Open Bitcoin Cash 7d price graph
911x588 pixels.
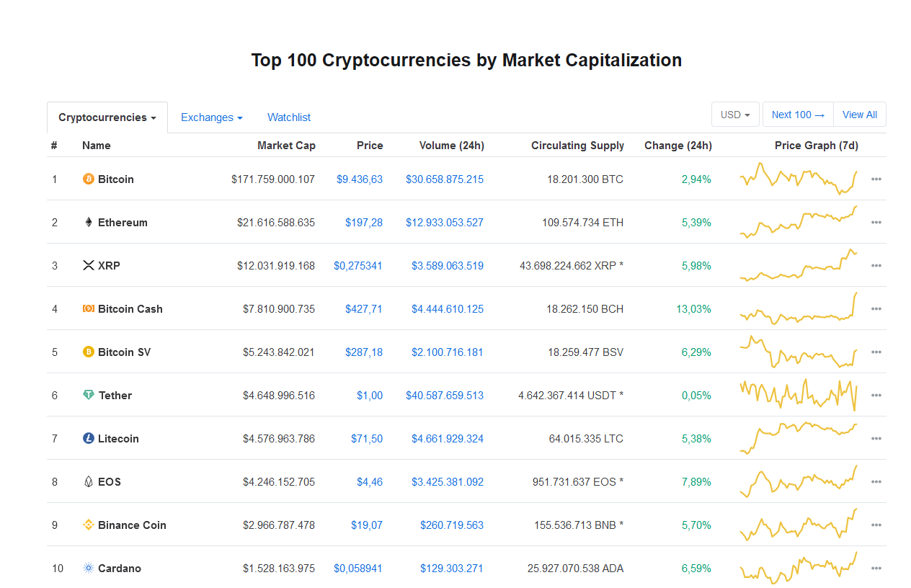(x=799, y=308)
